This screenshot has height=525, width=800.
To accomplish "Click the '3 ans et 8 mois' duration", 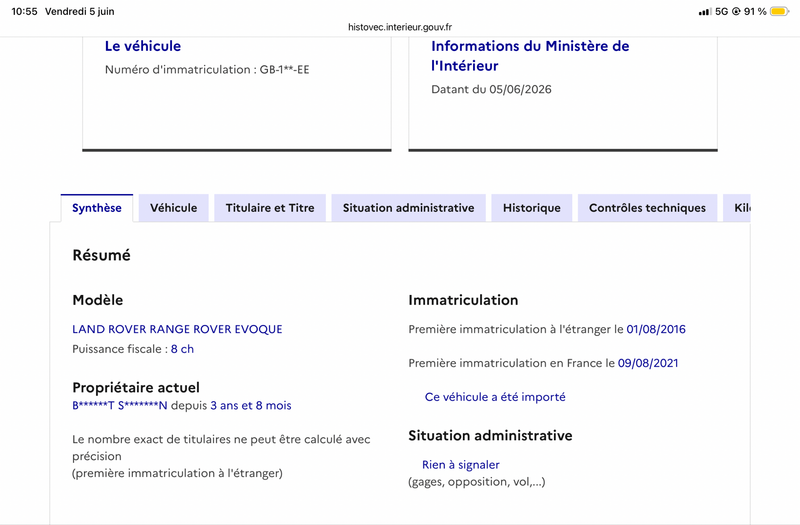I will 251,406.
